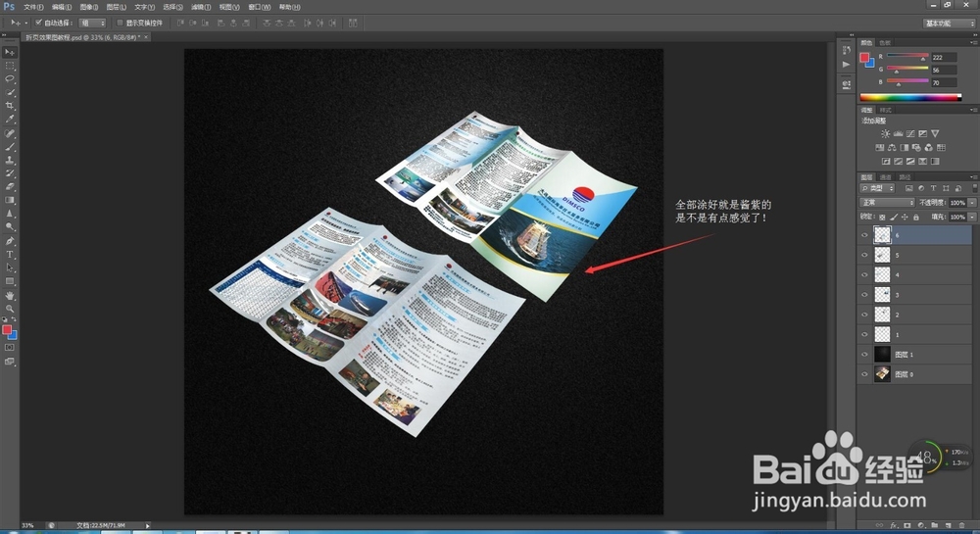Screen dimensions: 980x534
Task: Click the color spectrum ramp bar
Action: tap(910, 97)
